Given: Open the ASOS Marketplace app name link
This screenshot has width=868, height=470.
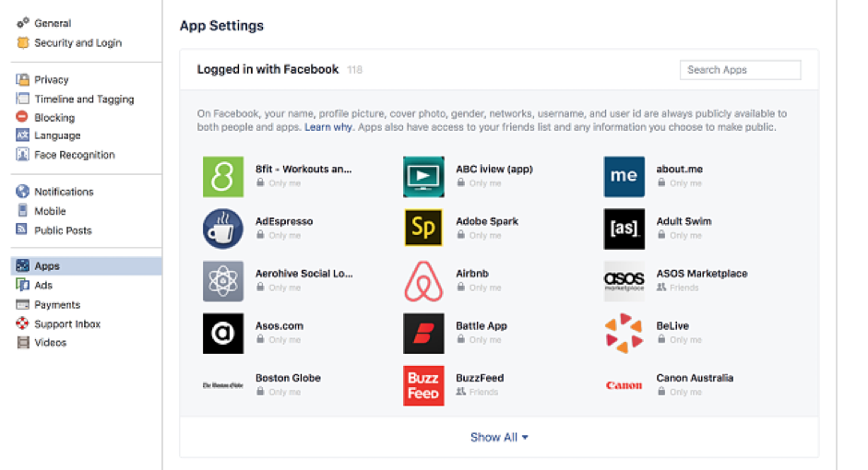Looking at the screenshot, I should [x=701, y=274].
